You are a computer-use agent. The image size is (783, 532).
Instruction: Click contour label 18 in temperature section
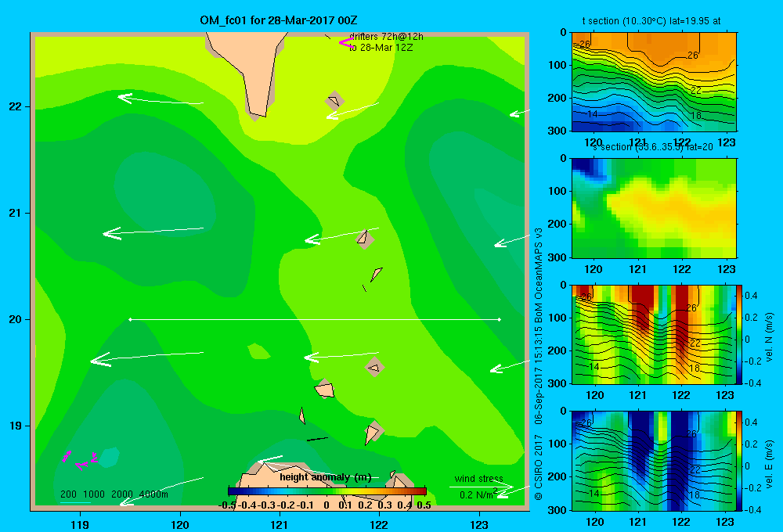click(695, 116)
